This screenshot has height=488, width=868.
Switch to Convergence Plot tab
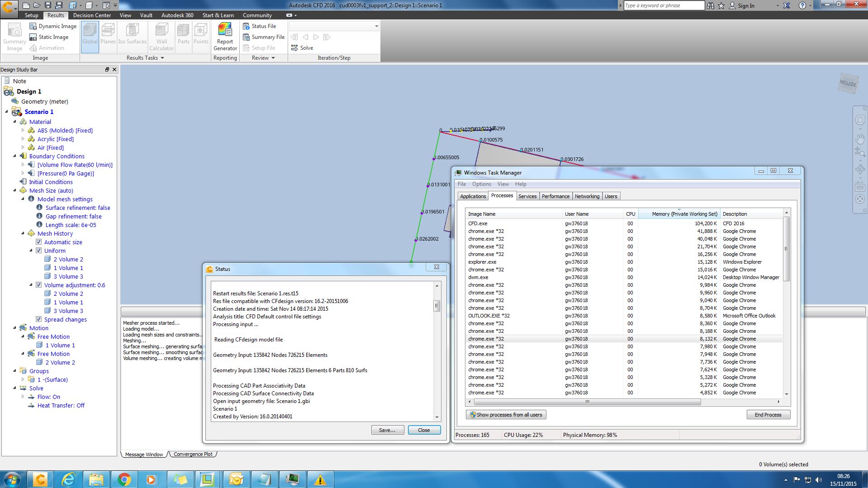(x=193, y=454)
